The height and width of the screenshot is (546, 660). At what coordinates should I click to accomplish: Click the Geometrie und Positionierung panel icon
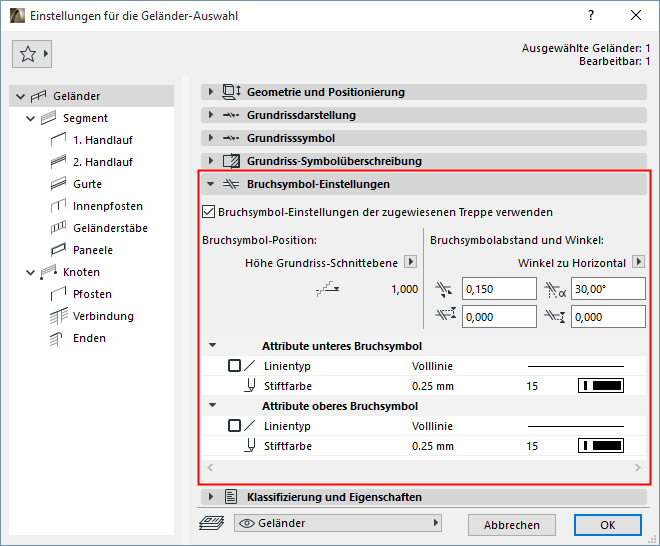tap(231, 92)
